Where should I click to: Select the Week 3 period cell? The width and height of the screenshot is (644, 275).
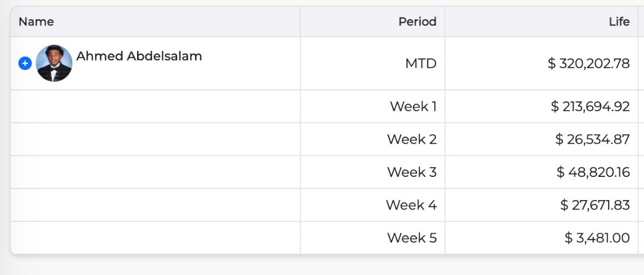[412, 172]
